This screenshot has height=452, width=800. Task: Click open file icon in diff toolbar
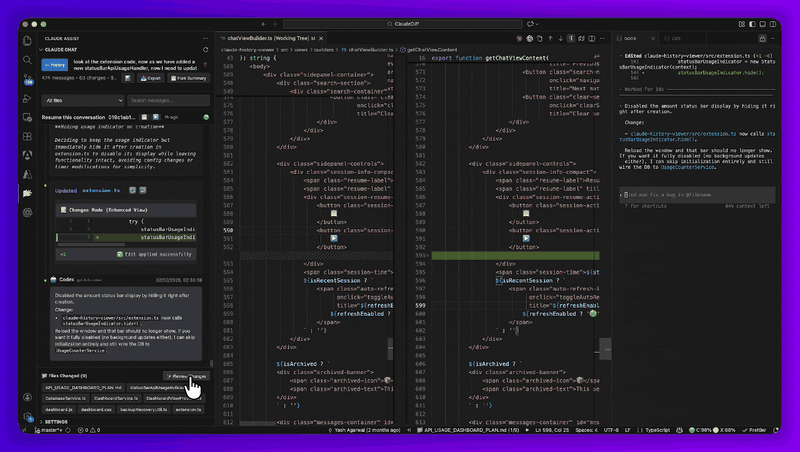coord(540,38)
